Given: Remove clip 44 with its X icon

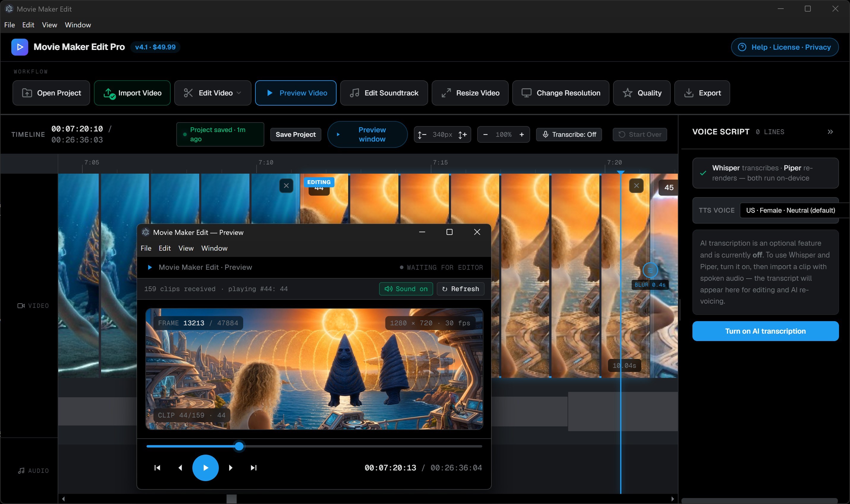Looking at the screenshot, I should (637, 186).
